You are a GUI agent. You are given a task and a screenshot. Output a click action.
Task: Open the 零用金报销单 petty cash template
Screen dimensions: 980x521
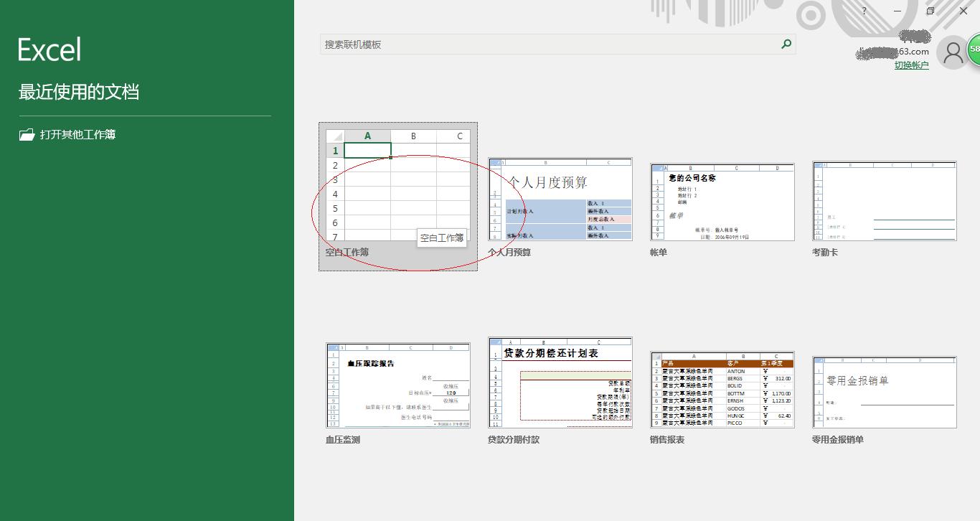(x=884, y=391)
